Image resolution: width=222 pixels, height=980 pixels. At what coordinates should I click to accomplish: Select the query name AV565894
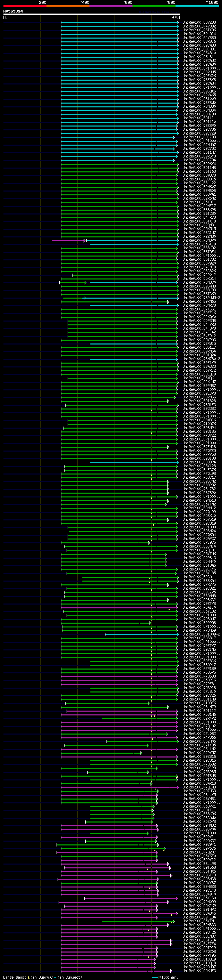pyautogui.click(x=13, y=11)
